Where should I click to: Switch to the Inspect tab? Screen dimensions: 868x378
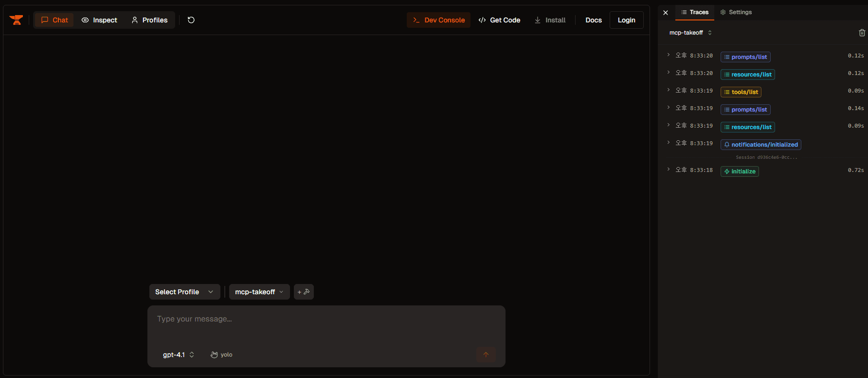pos(99,20)
